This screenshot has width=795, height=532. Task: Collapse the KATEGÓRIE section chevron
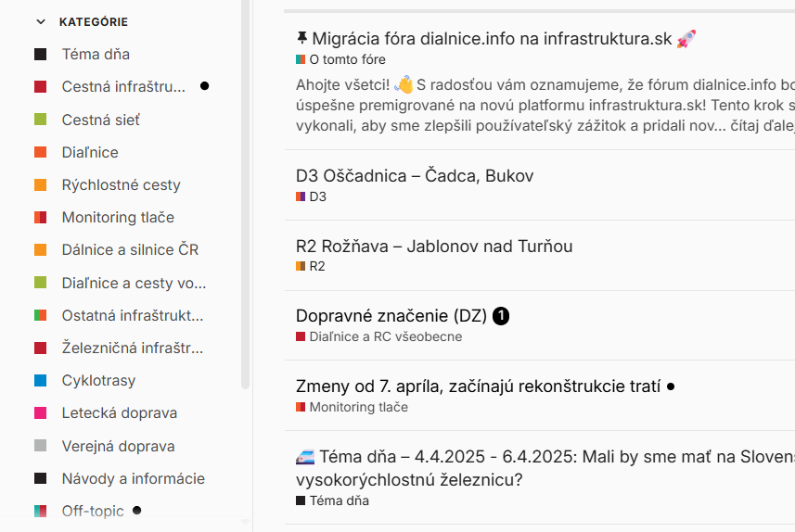coord(41,22)
